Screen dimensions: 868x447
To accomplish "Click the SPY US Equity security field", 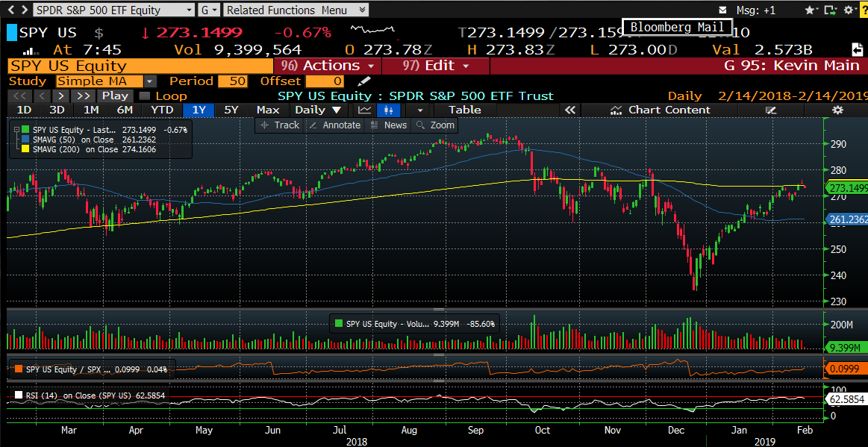I will pos(140,66).
